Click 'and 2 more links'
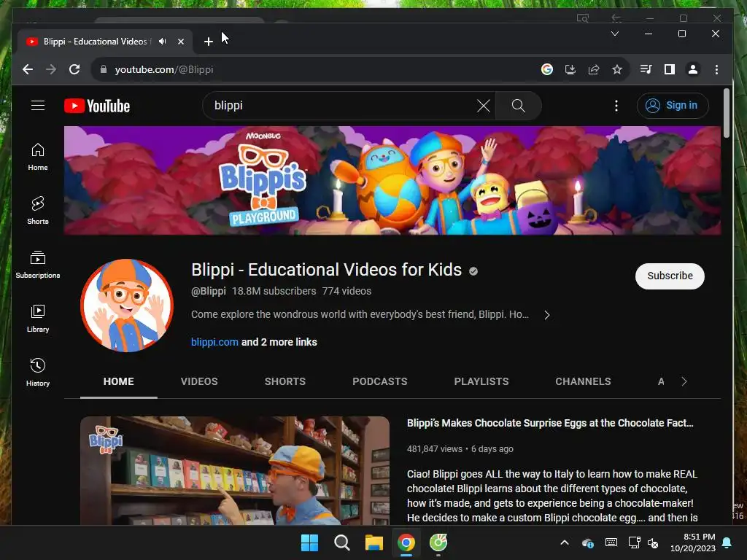The height and width of the screenshot is (560, 747). click(x=279, y=342)
